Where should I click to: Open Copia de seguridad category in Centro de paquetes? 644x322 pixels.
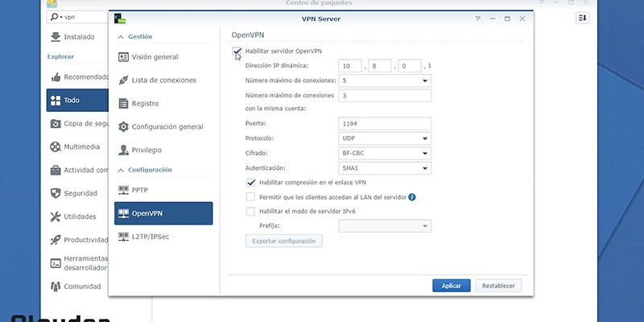point(77,124)
